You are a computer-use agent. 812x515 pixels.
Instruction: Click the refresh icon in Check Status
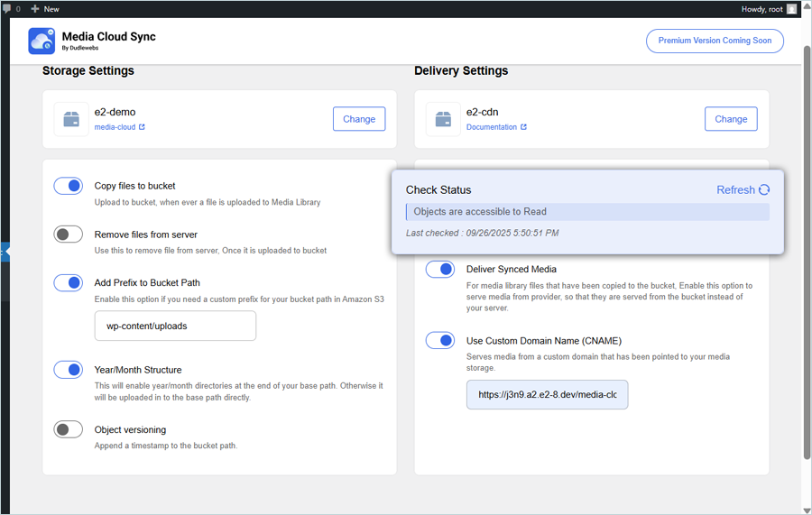(x=764, y=190)
